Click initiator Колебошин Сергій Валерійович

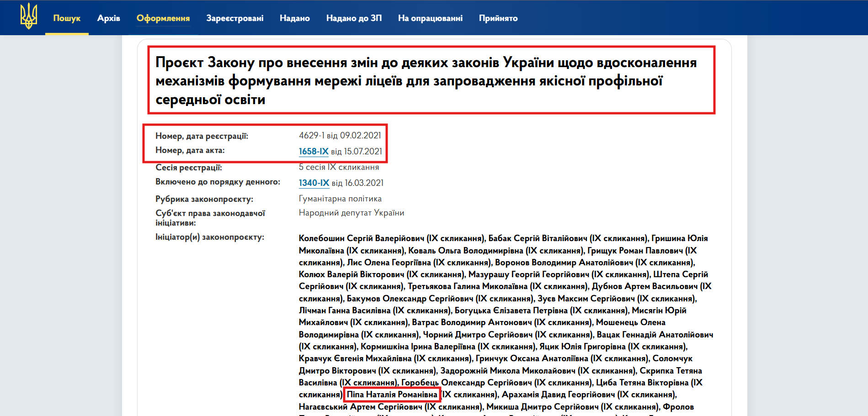tap(362, 238)
